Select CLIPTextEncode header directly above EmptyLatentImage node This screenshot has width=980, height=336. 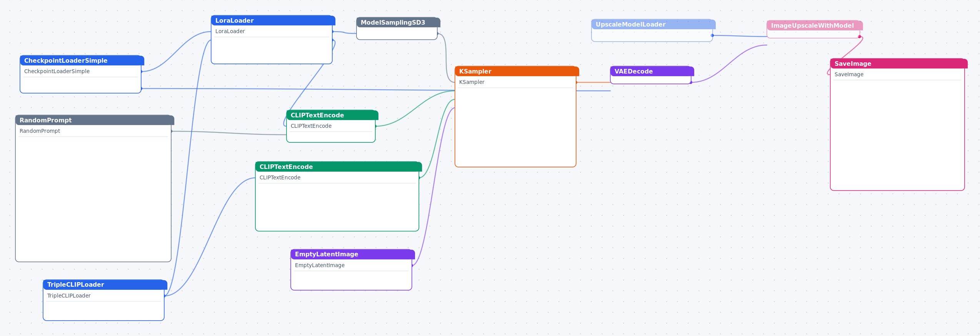tap(338, 167)
